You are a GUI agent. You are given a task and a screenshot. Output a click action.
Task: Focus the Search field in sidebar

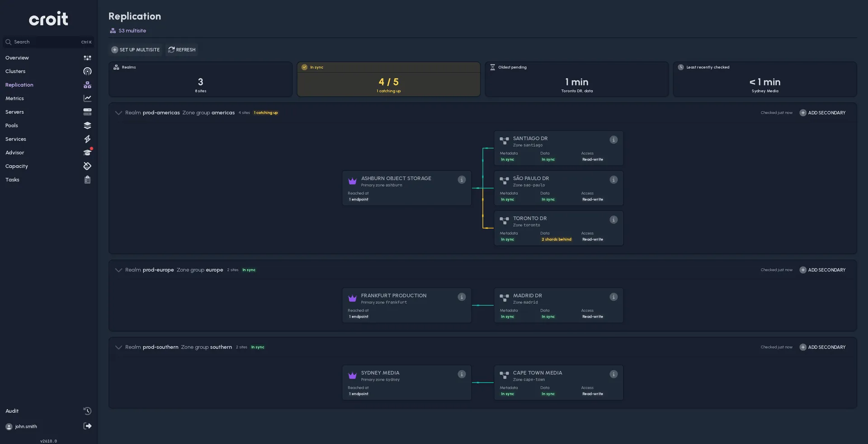pos(48,42)
